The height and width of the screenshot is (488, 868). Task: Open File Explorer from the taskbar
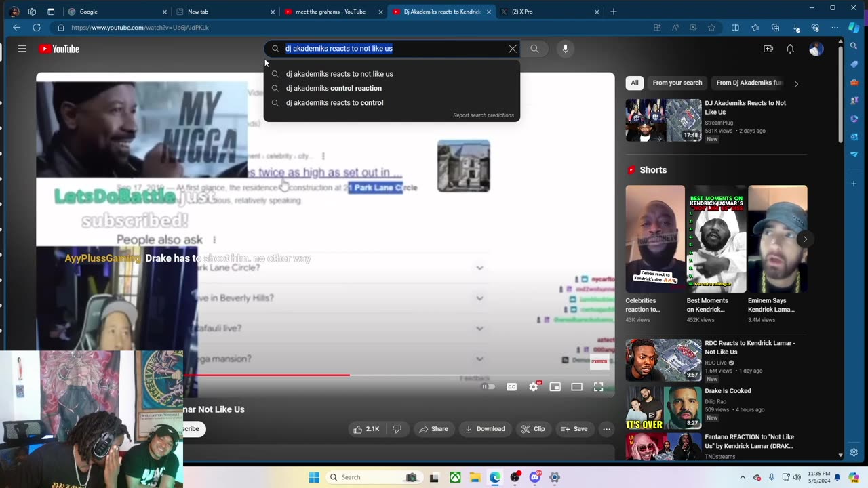click(x=475, y=477)
